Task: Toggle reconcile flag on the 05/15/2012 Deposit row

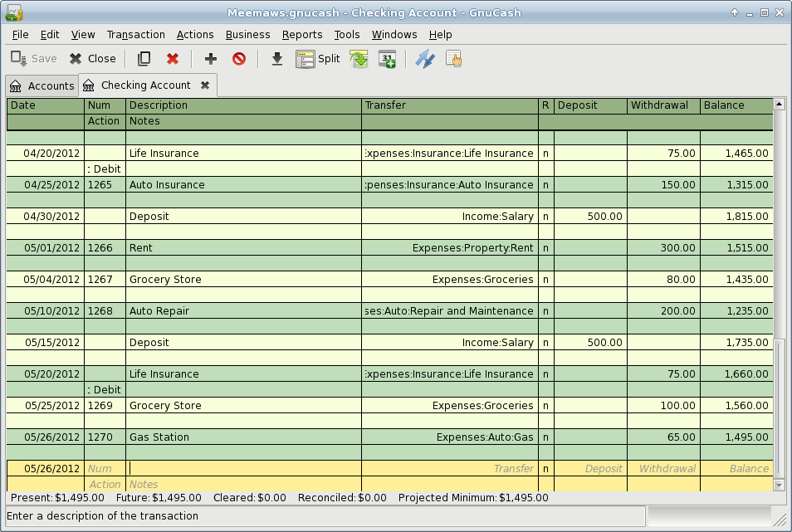Action: click(x=545, y=342)
